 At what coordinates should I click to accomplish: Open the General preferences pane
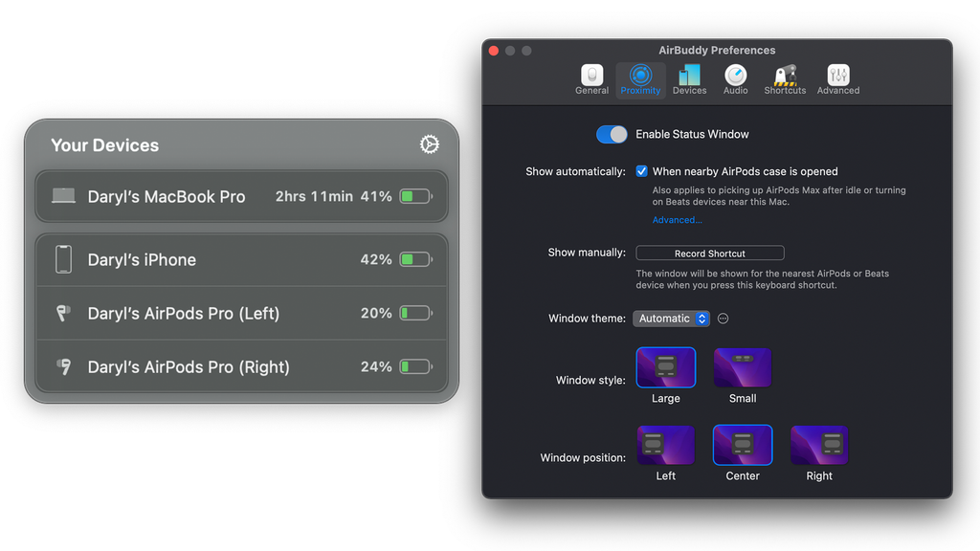tap(591, 78)
